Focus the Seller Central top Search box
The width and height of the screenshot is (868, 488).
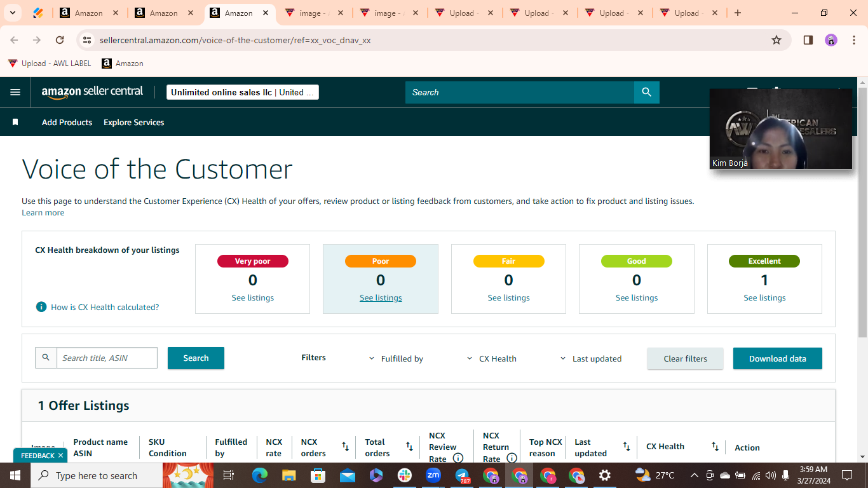tap(520, 92)
